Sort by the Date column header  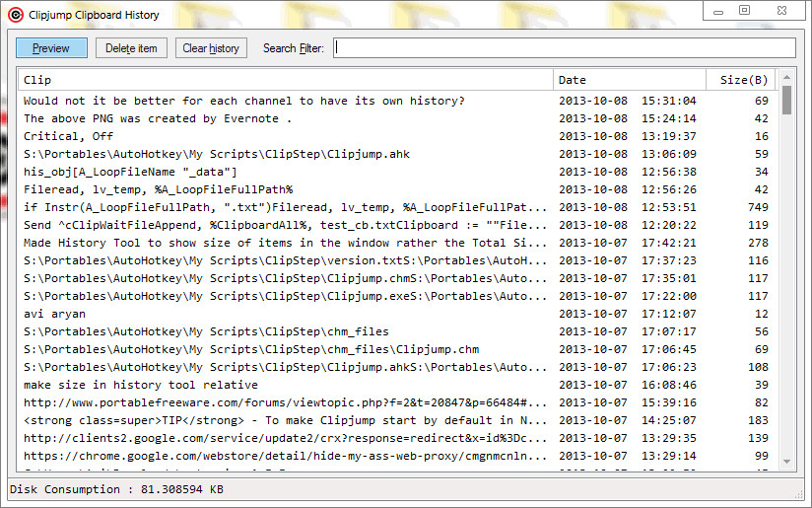(x=630, y=80)
